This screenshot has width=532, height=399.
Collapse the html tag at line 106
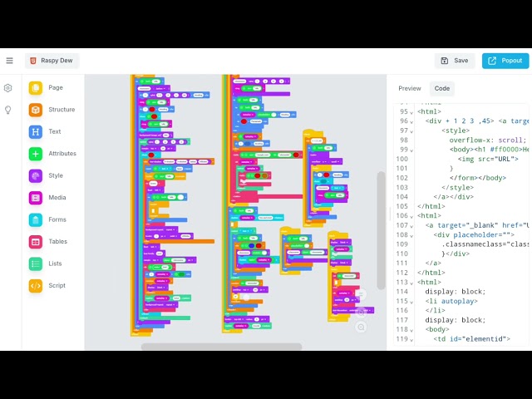click(411, 216)
